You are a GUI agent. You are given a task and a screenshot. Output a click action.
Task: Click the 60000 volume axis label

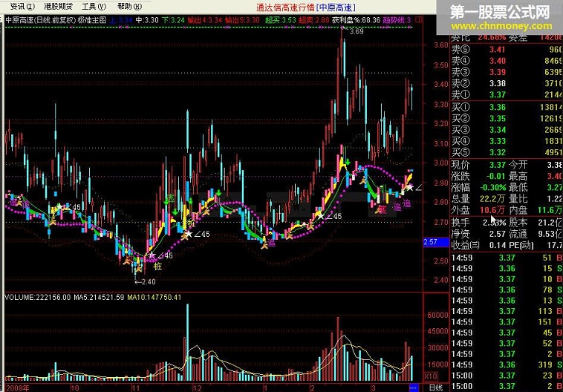tap(438, 316)
